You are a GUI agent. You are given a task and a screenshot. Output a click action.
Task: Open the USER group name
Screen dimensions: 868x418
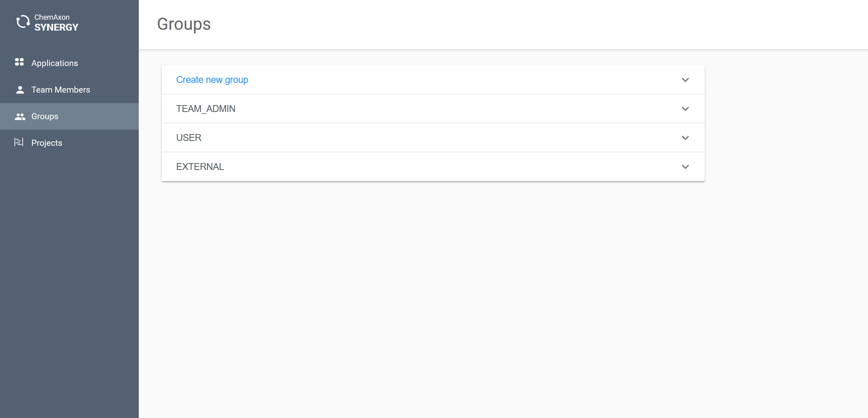189,138
